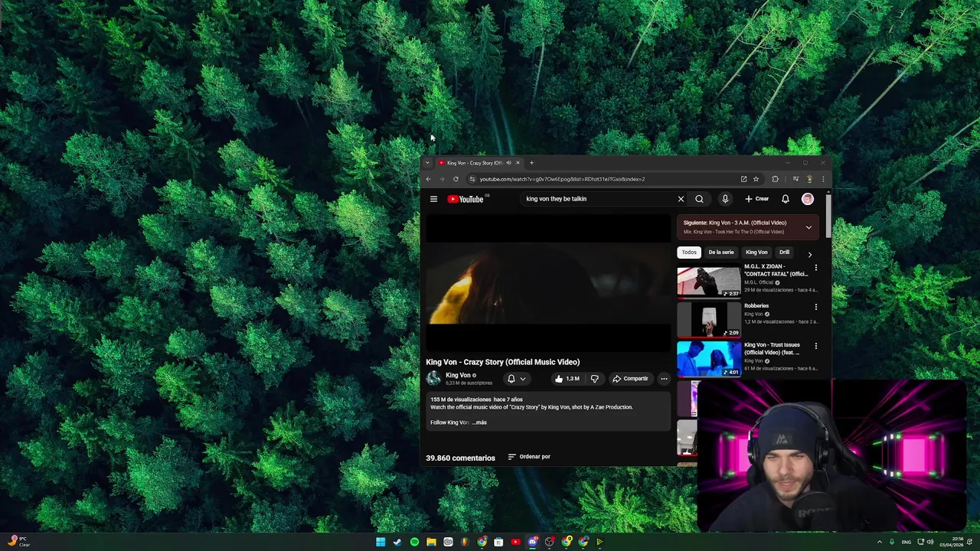980x551 pixels.
Task: Dislike the Crazy Story video
Action: pyautogui.click(x=594, y=379)
